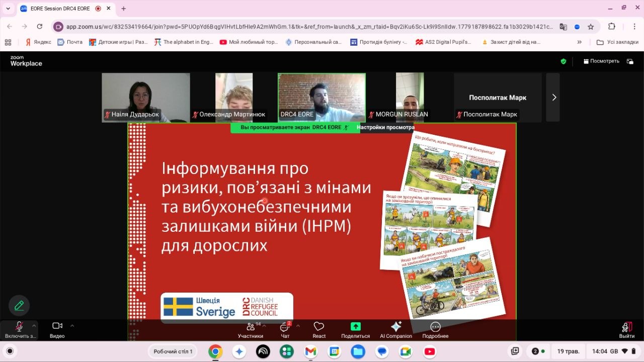Open the AI Companion panel

396,326
